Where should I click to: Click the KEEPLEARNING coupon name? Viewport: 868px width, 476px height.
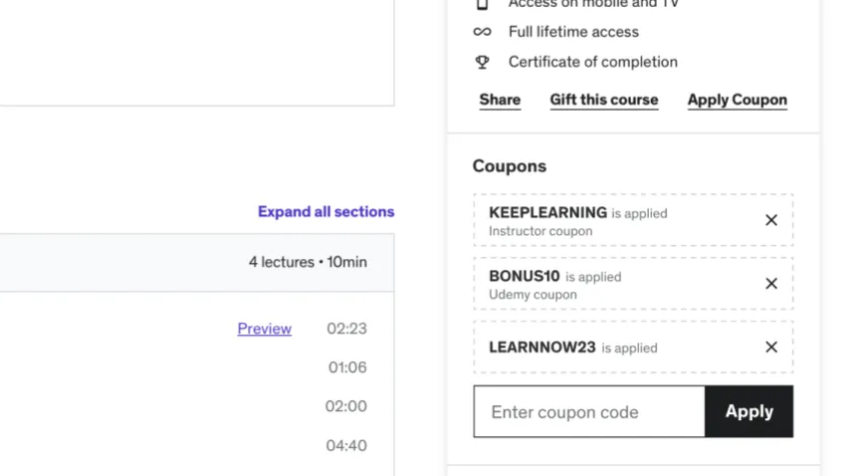[547, 212]
